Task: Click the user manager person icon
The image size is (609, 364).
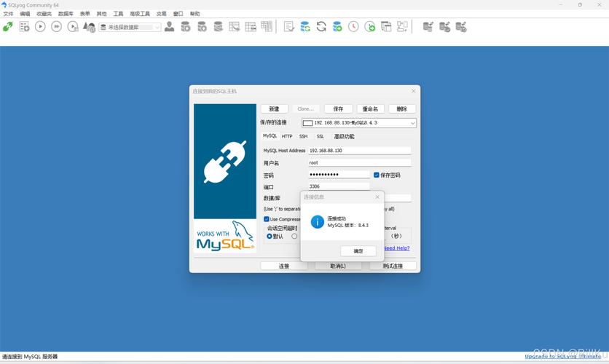Action: coord(169,27)
